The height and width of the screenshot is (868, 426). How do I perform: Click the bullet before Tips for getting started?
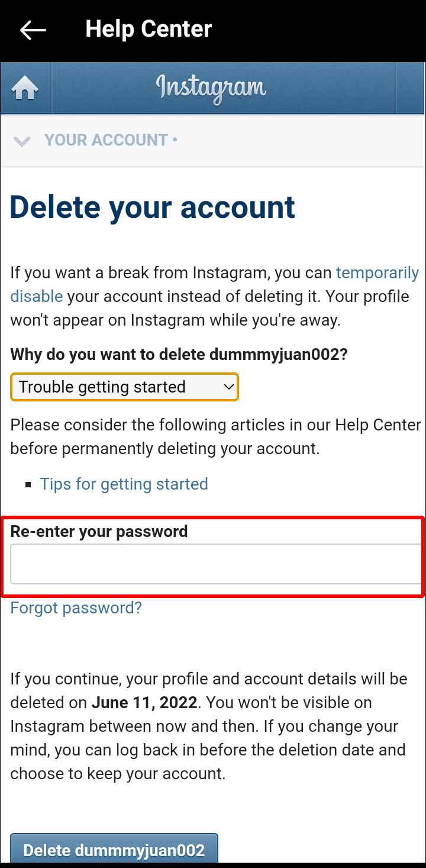pos(28,485)
